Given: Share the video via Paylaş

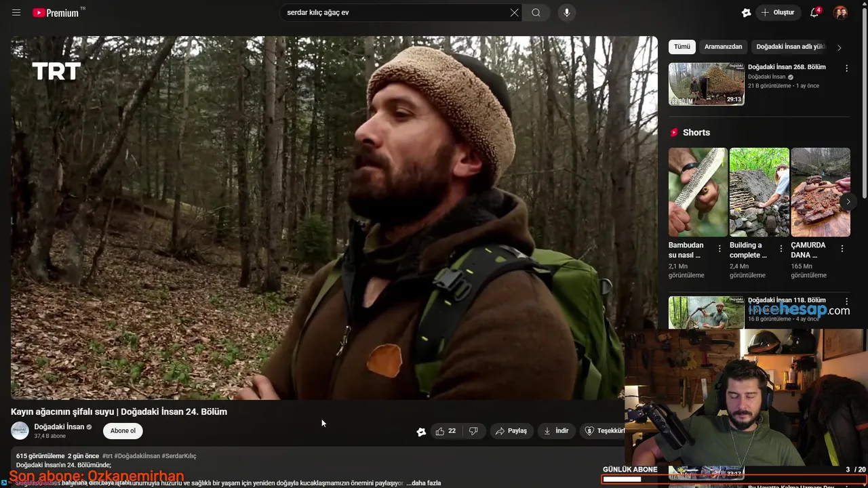Looking at the screenshot, I should click(x=511, y=431).
